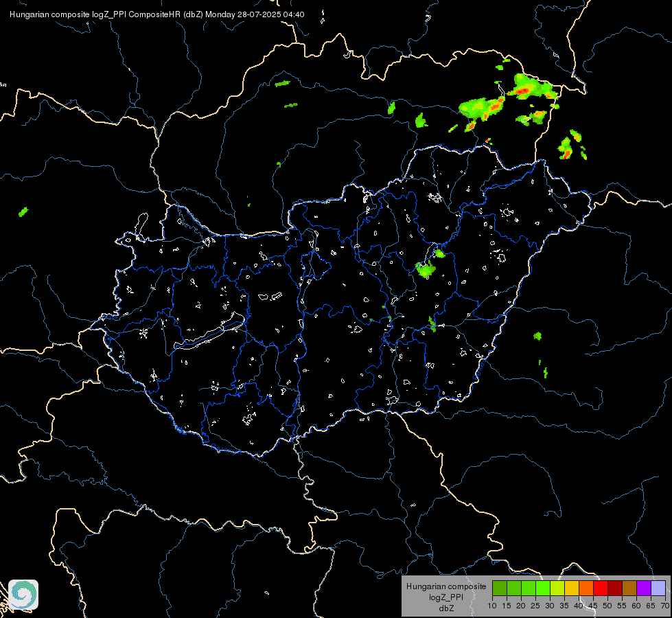The height and width of the screenshot is (618, 672).
Task: Click the bright red 45-50 dBZ swatch
Action: pyautogui.click(x=601, y=588)
